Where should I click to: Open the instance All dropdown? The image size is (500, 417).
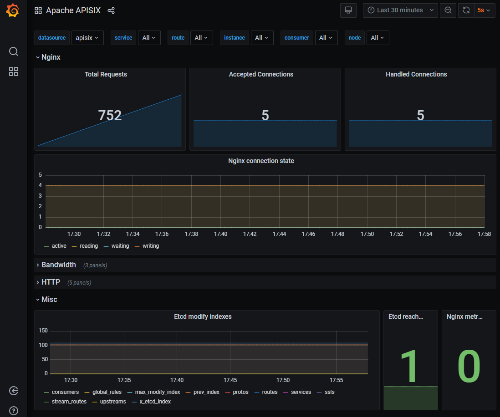click(262, 38)
